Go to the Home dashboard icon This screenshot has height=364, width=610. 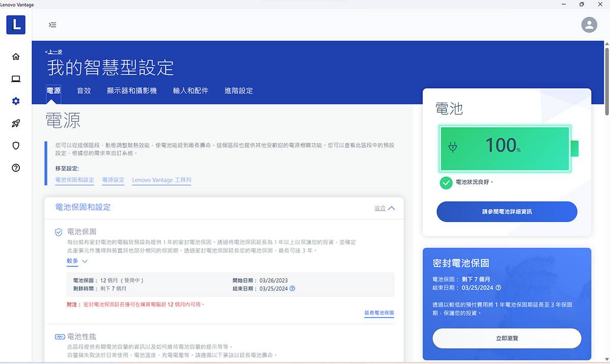[16, 56]
